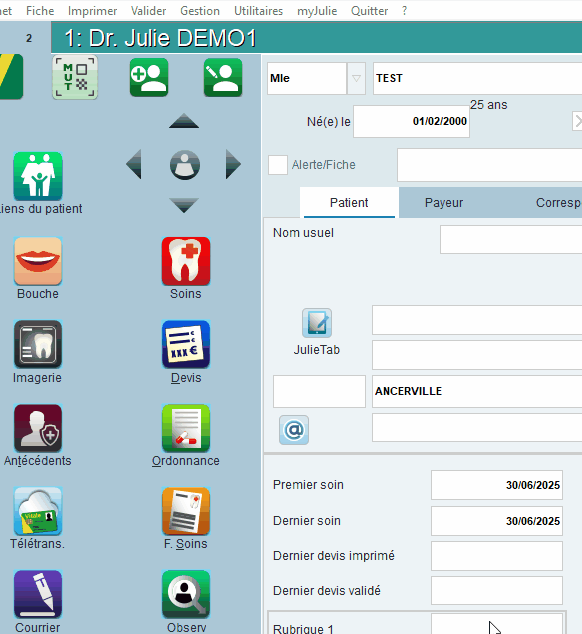
Task: Open the Soins tooth icon
Action: pyautogui.click(x=186, y=261)
